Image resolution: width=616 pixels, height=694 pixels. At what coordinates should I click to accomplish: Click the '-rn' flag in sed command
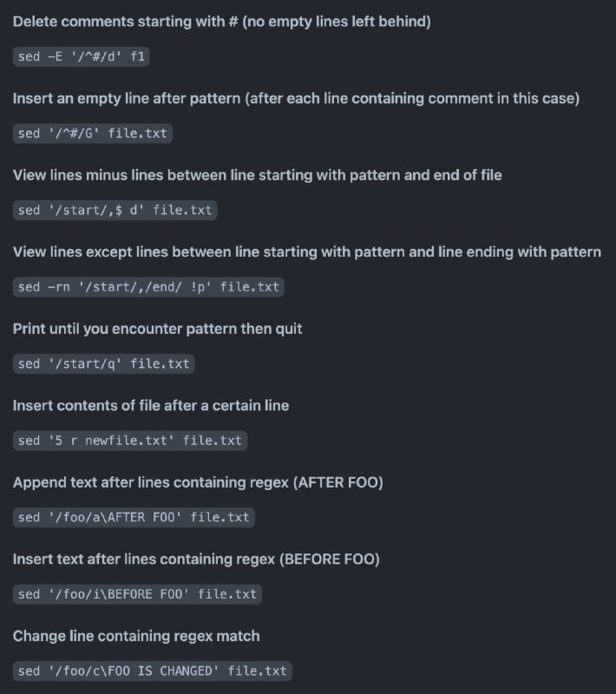(59, 287)
